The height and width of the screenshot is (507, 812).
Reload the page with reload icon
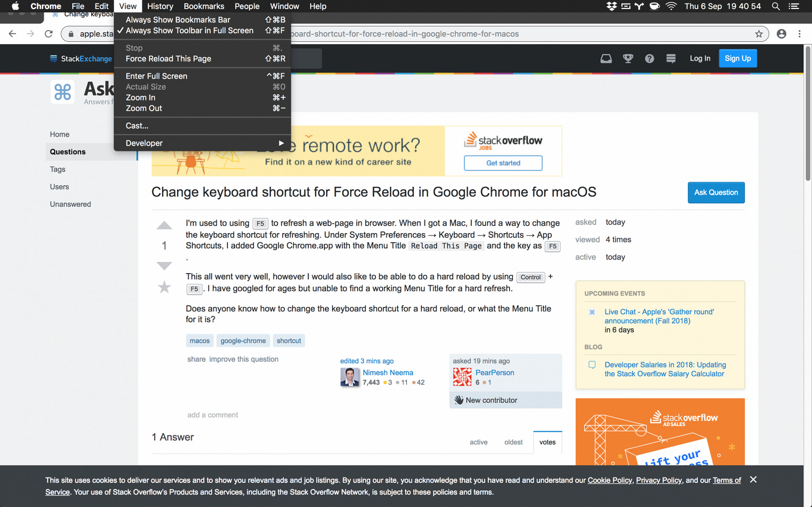point(49,34)
